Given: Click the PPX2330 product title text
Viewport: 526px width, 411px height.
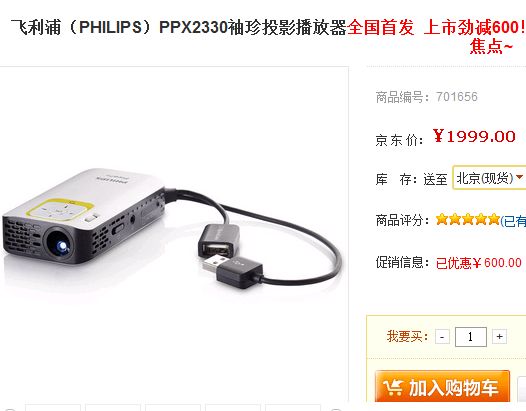Looking at the screenshot, I should click(194, 27).
